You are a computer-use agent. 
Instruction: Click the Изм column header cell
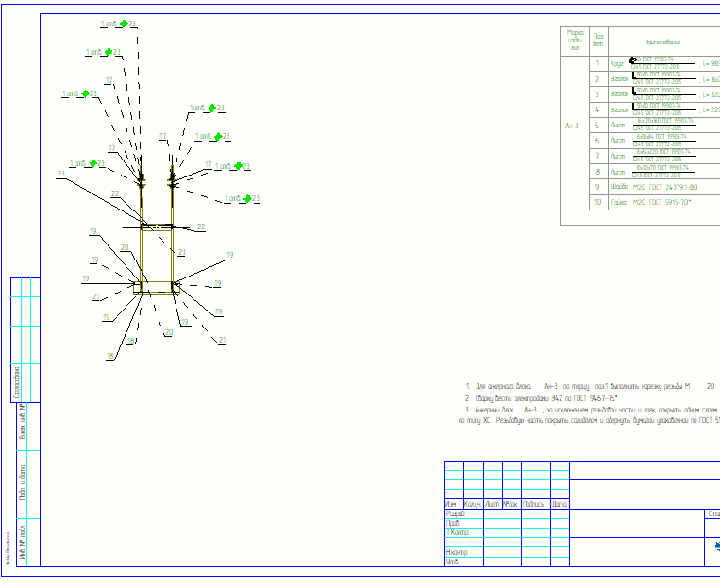(x=453, y=504)
